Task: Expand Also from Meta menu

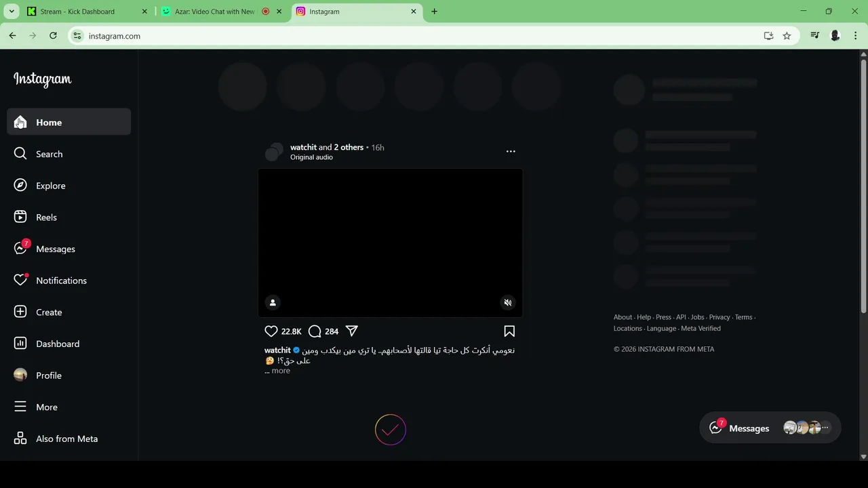Action: tap(68, 439)
